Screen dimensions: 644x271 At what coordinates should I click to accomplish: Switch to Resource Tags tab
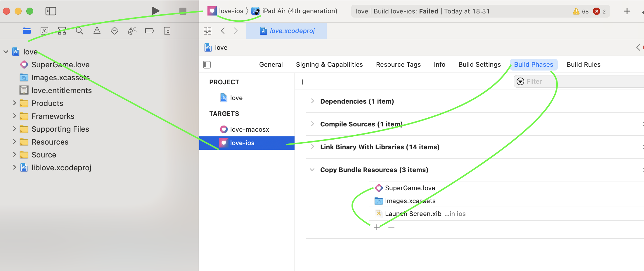point(398,65)
